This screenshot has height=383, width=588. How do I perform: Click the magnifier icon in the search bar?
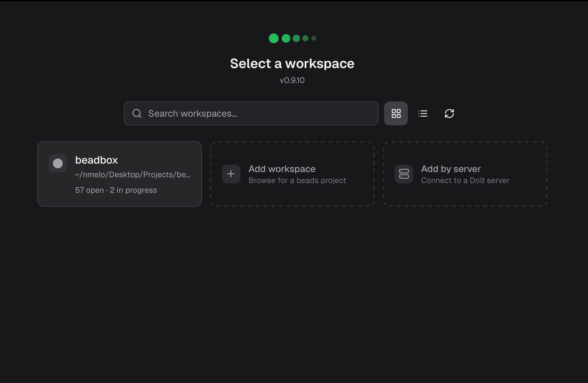(137, 113)
